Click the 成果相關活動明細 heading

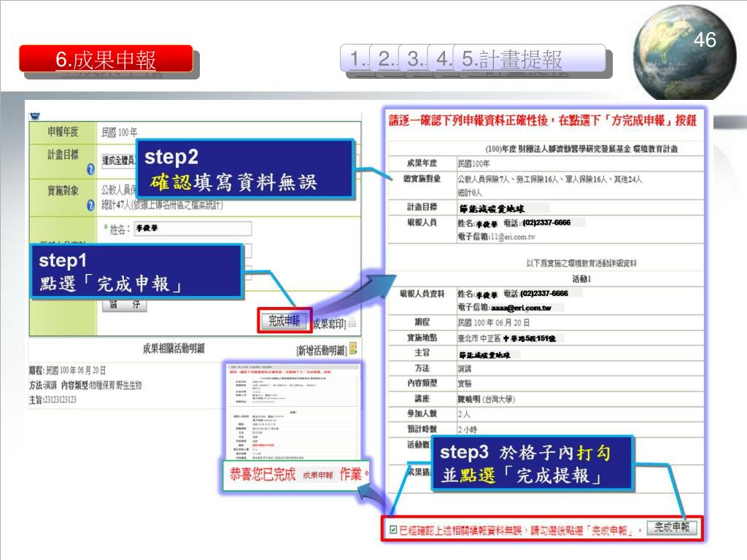tap(174, 348)
